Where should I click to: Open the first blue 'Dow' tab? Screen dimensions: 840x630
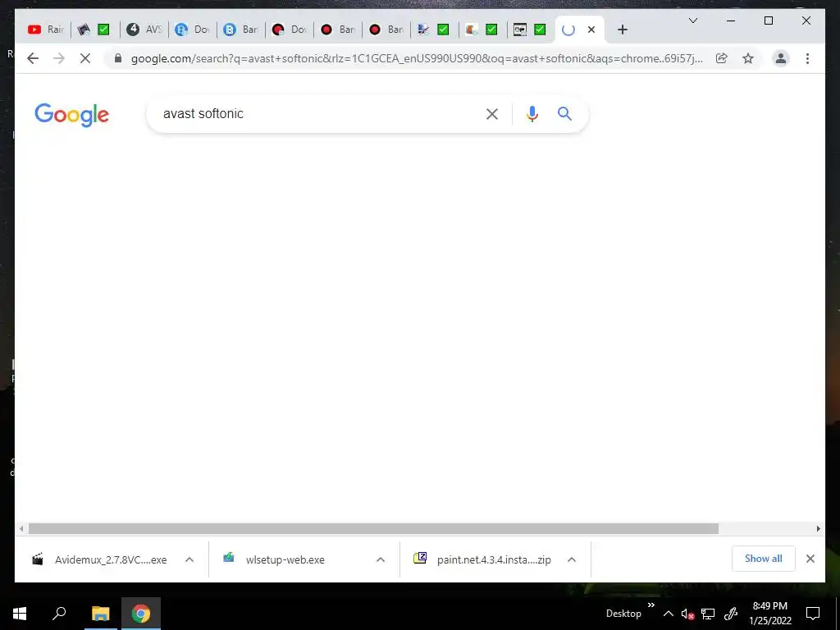[192, 30]
